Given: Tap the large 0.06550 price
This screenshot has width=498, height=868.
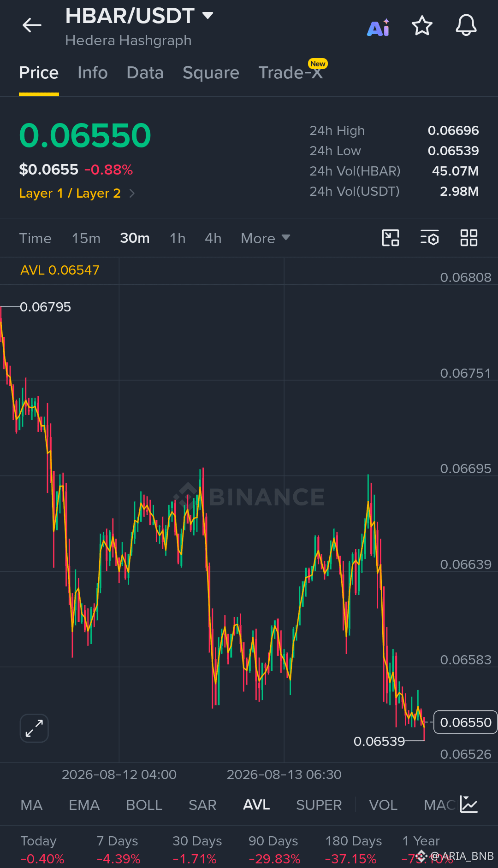Looking at the screenshot, I should coord(85,135).
